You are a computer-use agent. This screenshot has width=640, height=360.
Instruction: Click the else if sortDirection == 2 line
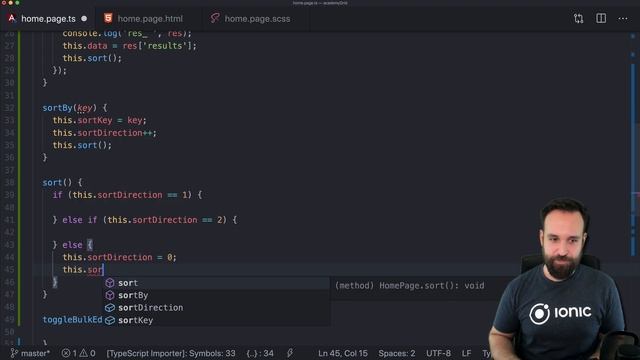tap(145, 220)
